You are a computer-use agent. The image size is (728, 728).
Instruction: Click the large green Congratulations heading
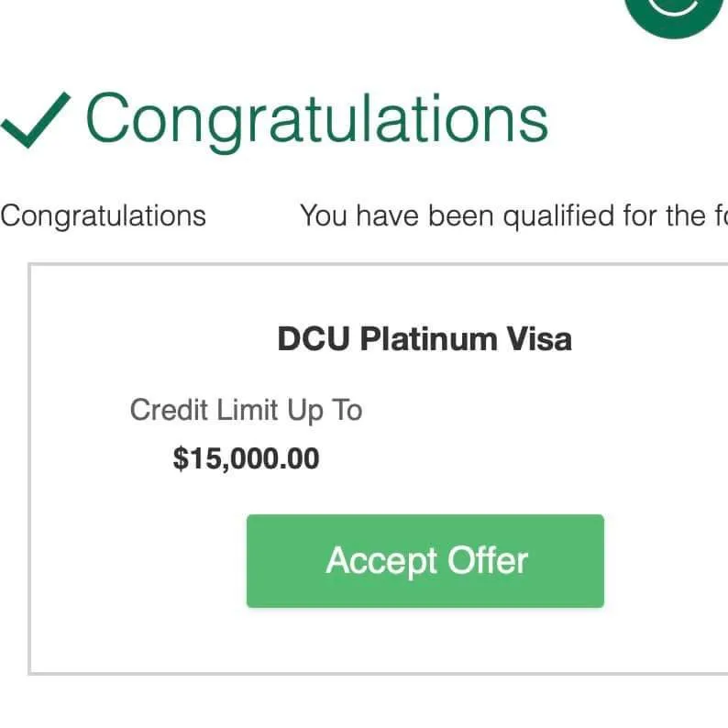coord(316,120)
